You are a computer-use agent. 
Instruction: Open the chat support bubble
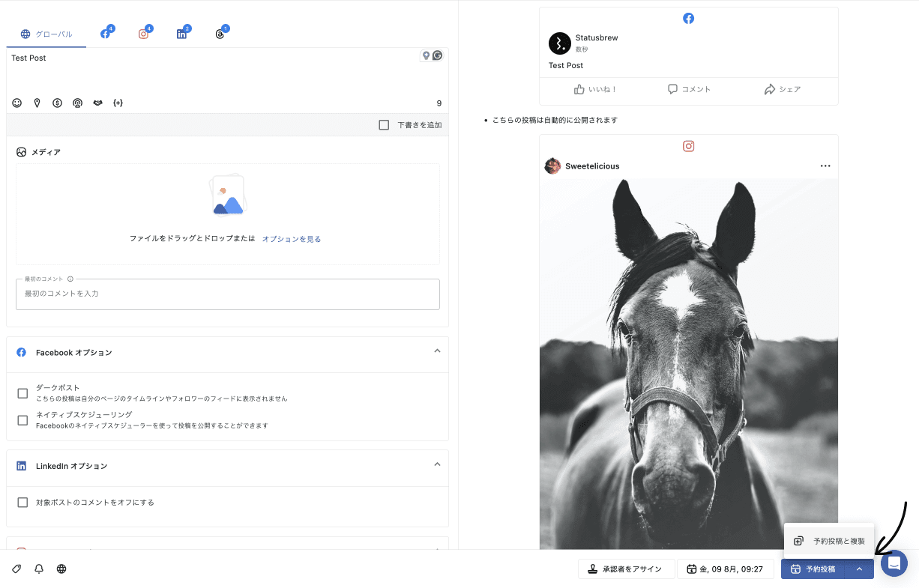point(894,563)
